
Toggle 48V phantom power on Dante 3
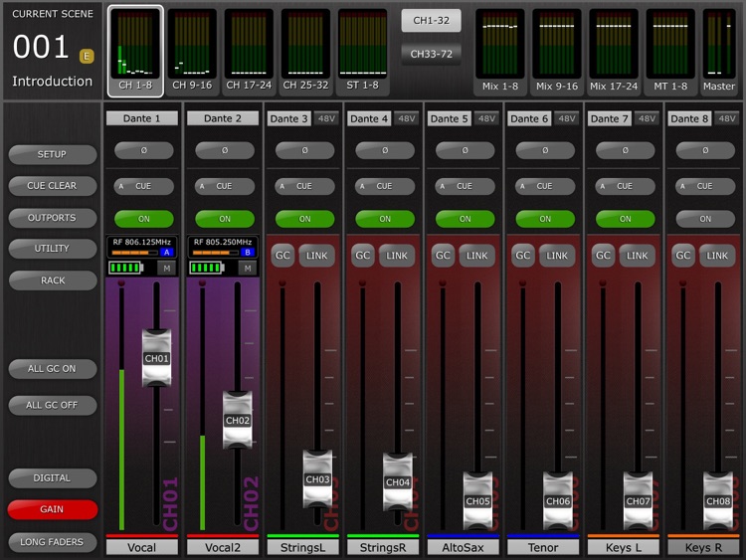coord(326,118)
